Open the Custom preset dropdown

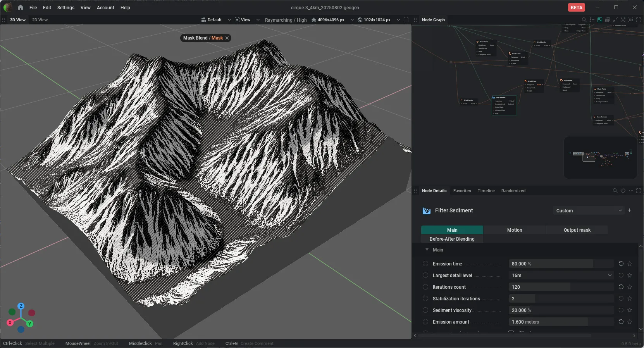point(589,210)
